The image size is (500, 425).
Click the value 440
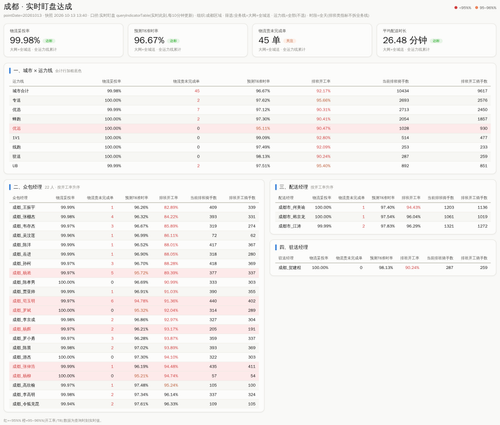tap(213, 301)
